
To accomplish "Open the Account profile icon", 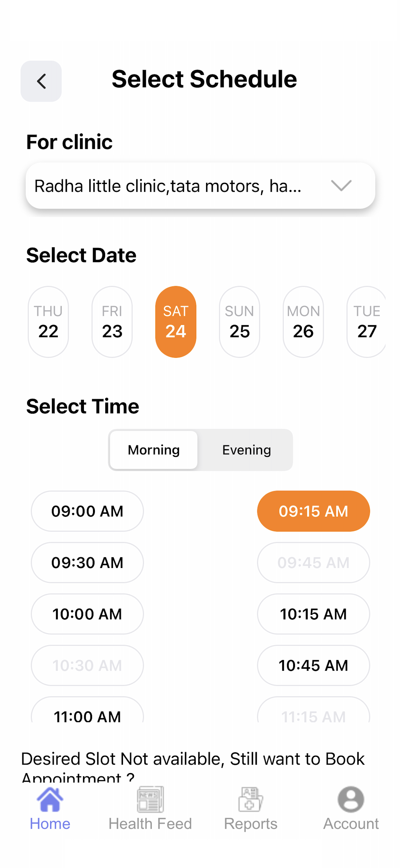I will pos(351,799).
